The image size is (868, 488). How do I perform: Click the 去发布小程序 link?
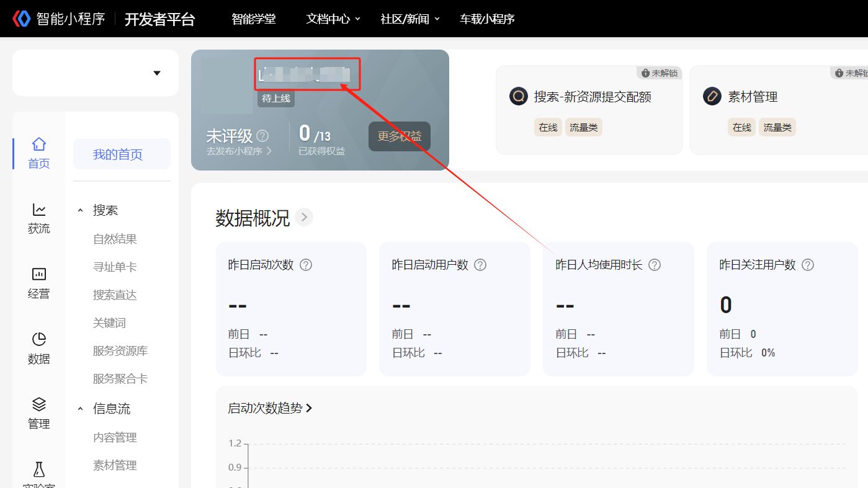pos(239,151)
